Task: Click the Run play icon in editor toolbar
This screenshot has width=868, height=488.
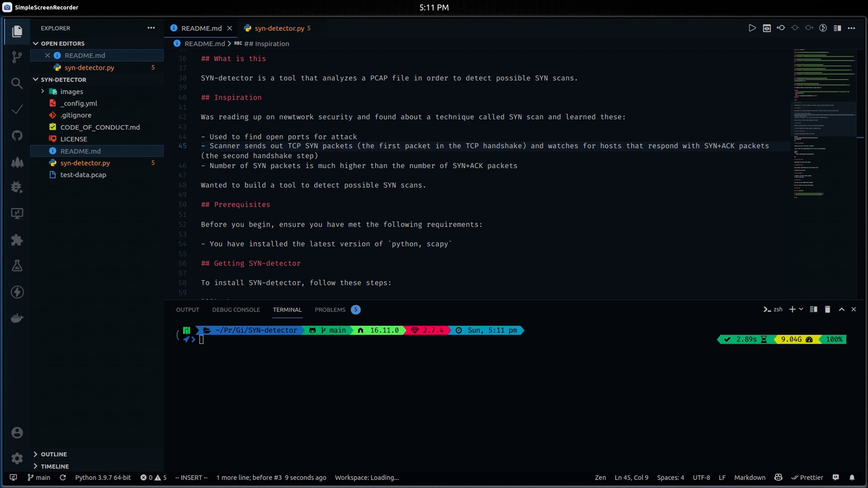Action: click(x=752, y=28)
